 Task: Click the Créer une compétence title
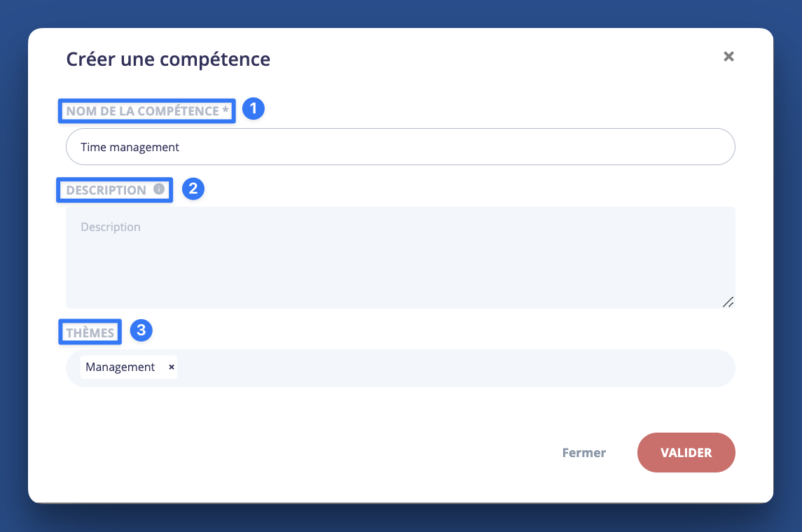pos(168,59)
